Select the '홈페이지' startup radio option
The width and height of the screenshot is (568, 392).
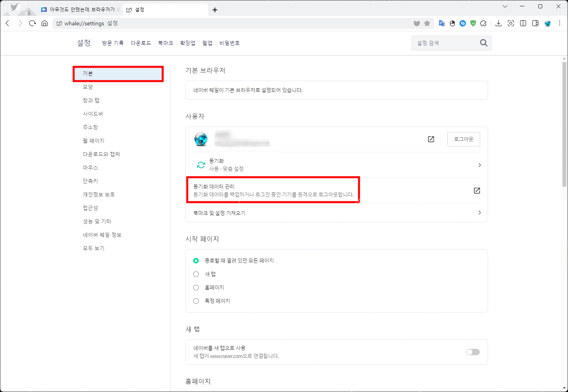pos(196,288)
